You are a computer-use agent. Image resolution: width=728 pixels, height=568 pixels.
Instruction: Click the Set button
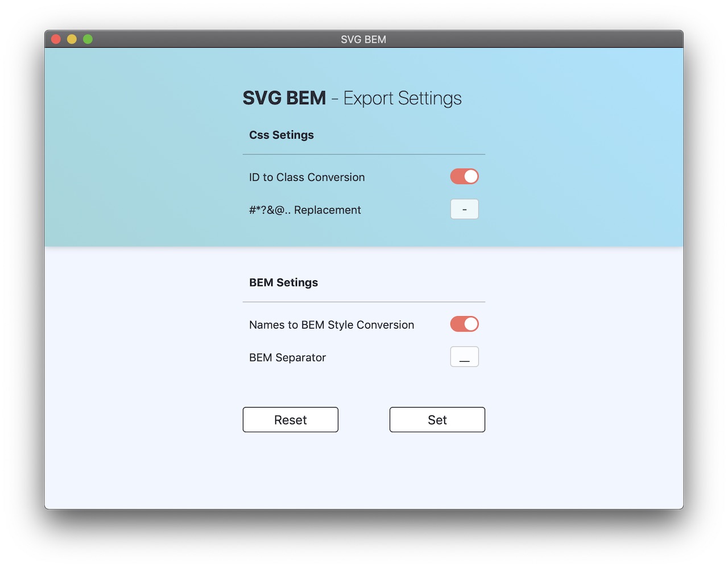click(x=437, y=420)
